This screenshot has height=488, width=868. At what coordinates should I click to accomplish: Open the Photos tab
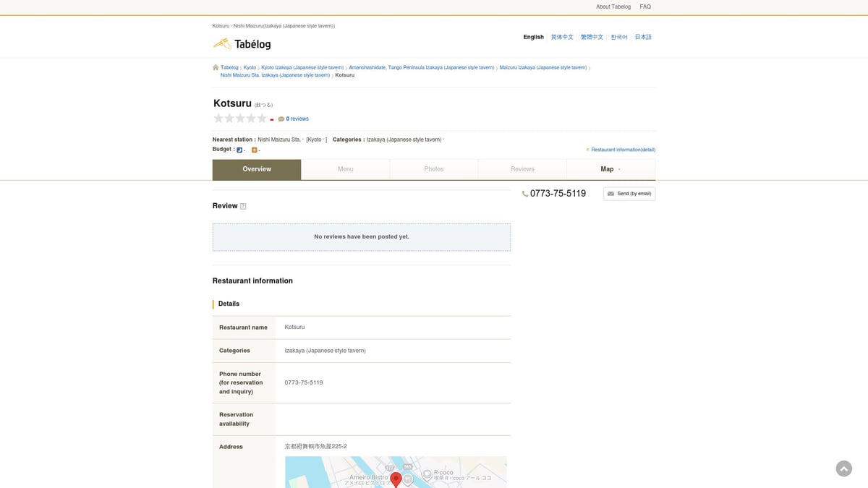[x=434, y=169]
